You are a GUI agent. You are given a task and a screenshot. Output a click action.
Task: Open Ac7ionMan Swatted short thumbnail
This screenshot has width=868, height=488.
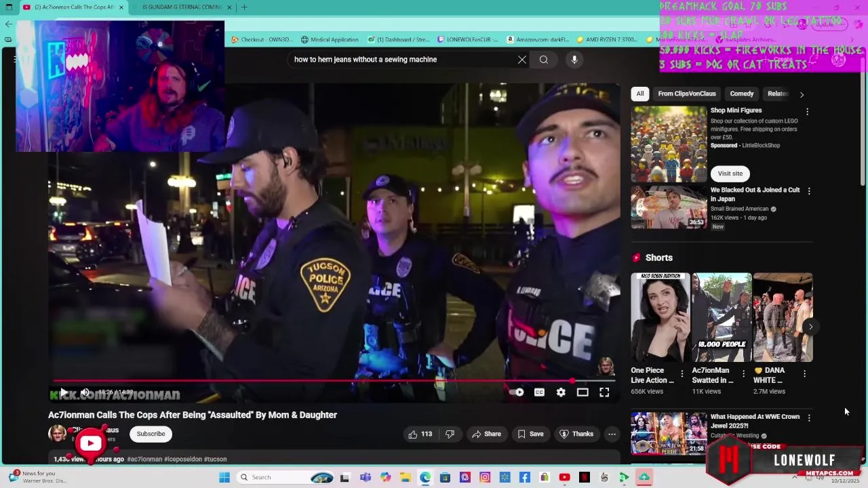[x=722, y=317]
